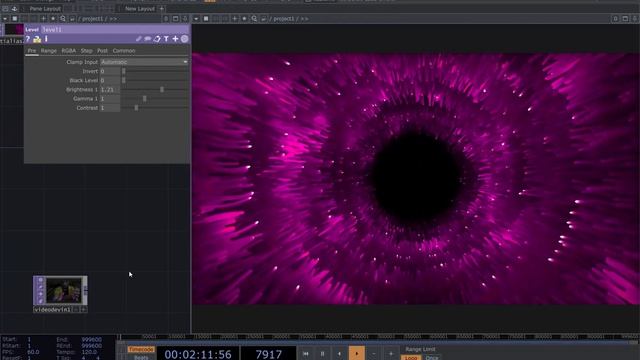The height and width of the screenshot is (360, 640).
Task: Click the left pane path up-folder icon
Action: point(72,18)
